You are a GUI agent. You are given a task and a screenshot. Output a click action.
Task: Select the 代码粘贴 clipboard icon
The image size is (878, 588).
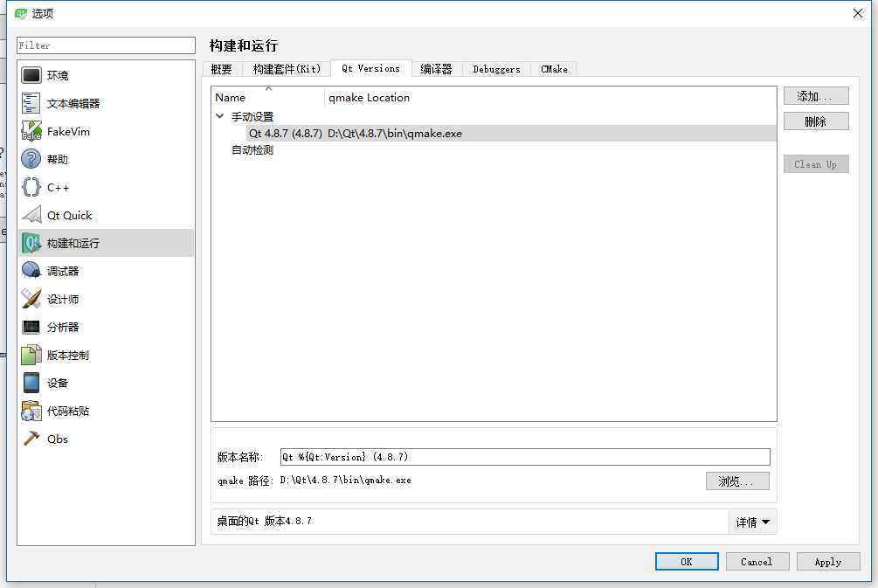click(31, 411)
